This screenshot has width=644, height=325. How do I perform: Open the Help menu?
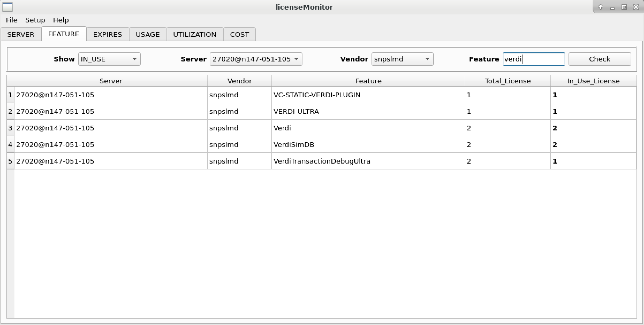[x=61, y=20]
